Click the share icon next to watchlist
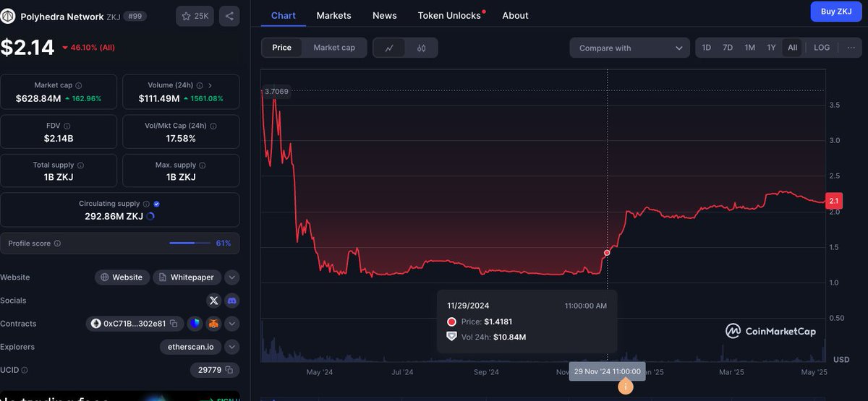 coord(229,16)
